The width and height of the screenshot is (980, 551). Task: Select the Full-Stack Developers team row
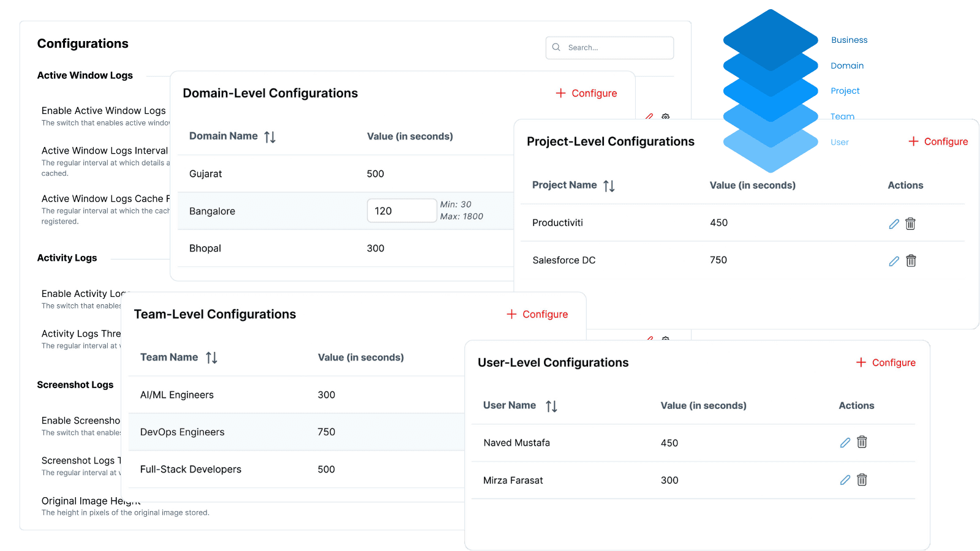296,470
